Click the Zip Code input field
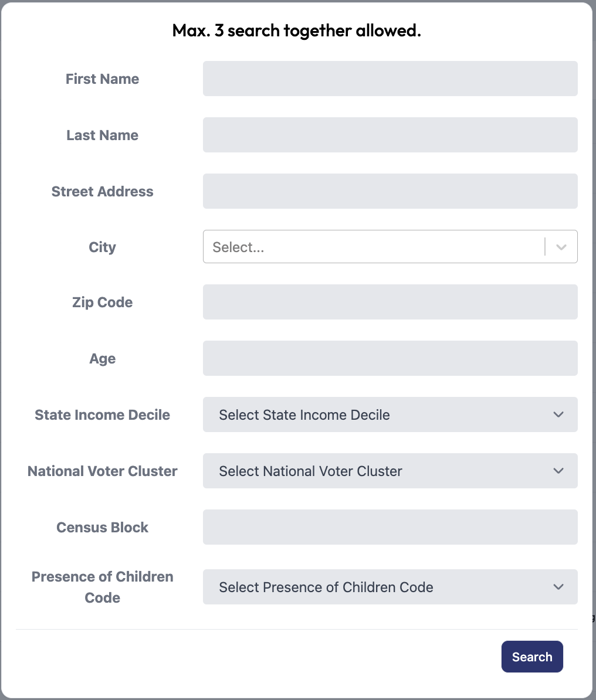 tap(390, 302)
